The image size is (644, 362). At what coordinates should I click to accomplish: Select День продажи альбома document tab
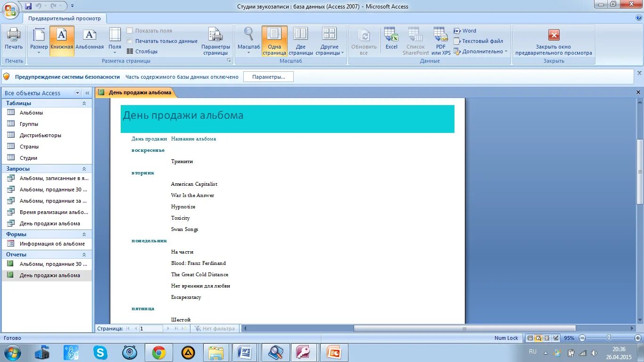136,92
